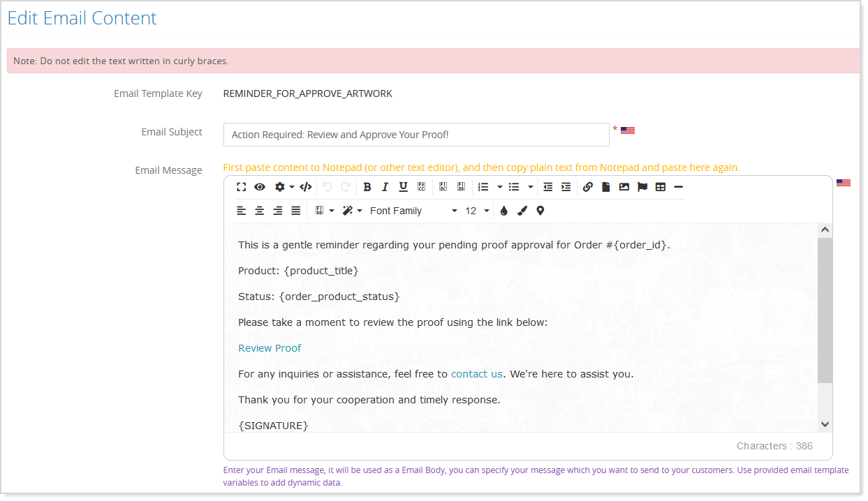
Task: Open the Font Family dropdown
Action: pos(413,211)
